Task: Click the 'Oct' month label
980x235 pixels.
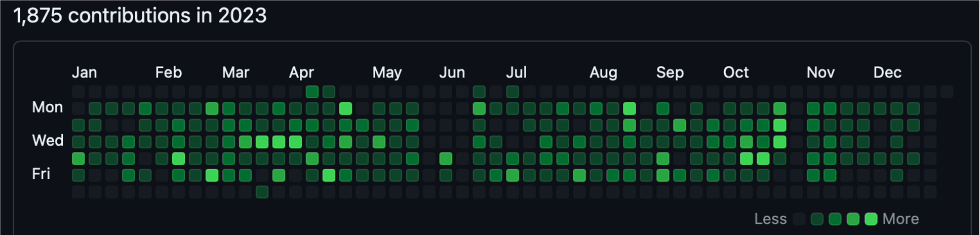Action: click(x=735, y=72)
